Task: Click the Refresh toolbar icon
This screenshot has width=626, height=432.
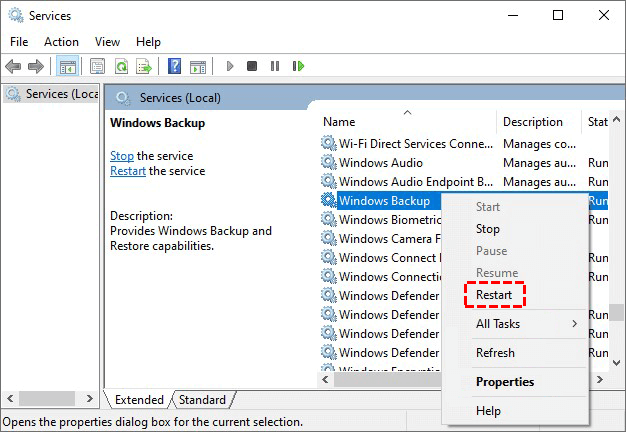Action: coord(121,66)
